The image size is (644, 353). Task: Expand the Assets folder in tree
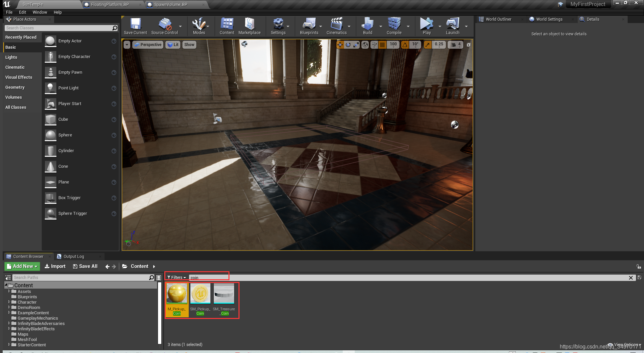click(x=9, y=291)
